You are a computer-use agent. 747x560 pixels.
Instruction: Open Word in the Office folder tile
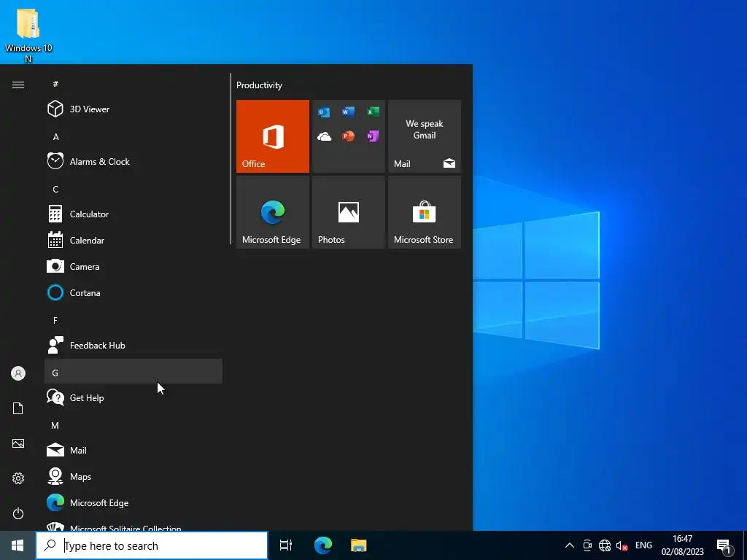[348, 112]
